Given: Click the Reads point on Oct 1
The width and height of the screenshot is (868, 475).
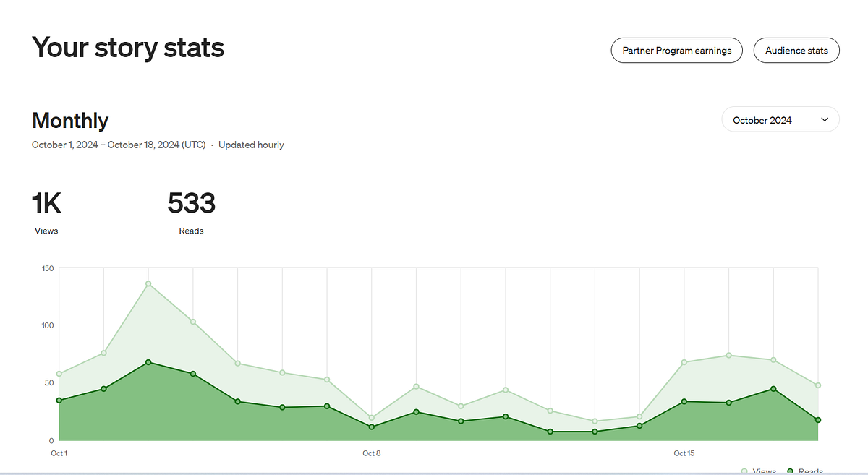Looking at the screenshot, I should point(59,401).
